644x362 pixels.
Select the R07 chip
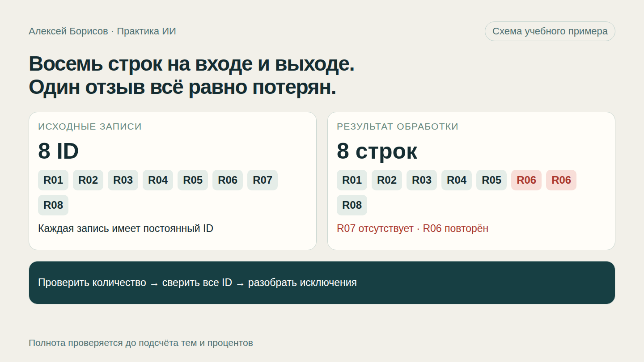tap(263, 180)
